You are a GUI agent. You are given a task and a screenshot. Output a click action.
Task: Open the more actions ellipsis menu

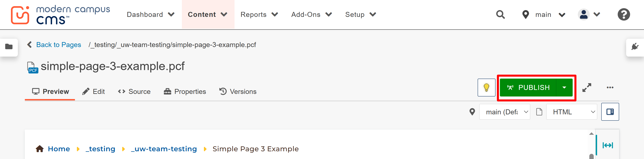tap(610, 87)
